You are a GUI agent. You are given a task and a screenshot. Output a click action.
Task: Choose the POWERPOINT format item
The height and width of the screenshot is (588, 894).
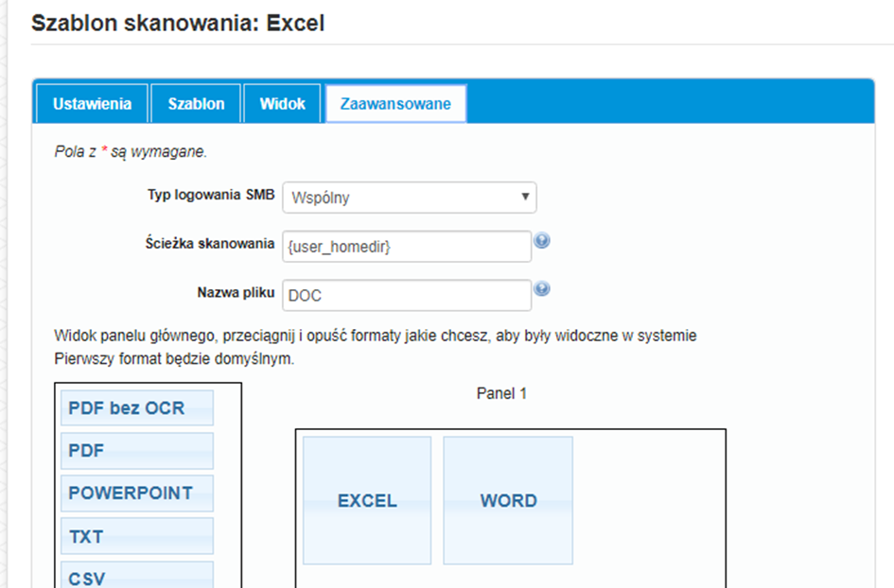coord(137,493)
